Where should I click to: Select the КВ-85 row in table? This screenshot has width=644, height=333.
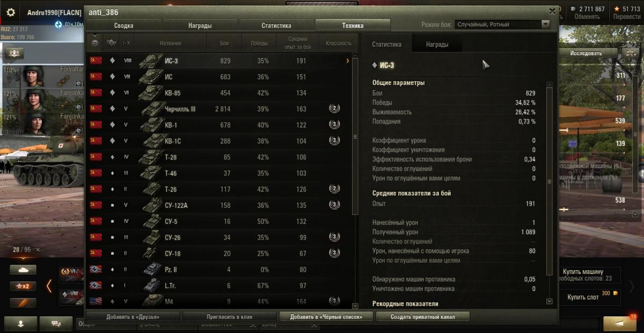(x=219, y=93)
